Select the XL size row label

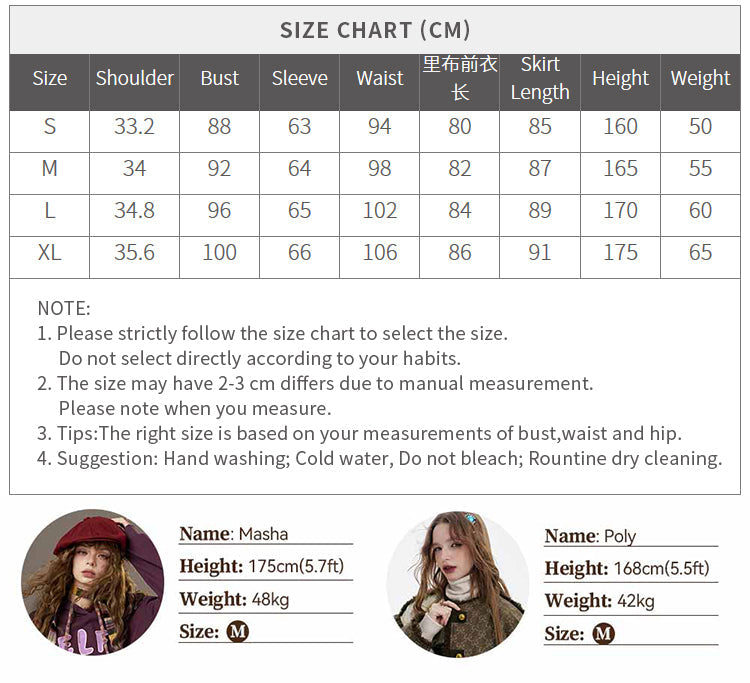[x=50, y=252]
